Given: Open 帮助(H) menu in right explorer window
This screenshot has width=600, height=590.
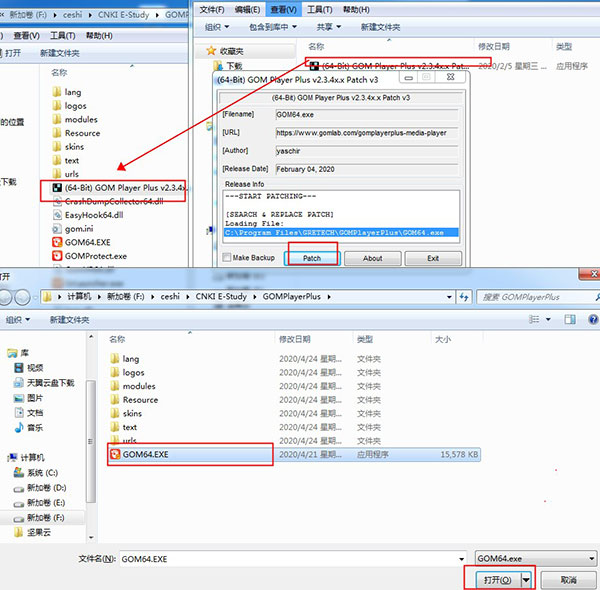Looking at the screenshot, I should click(356, 10).
